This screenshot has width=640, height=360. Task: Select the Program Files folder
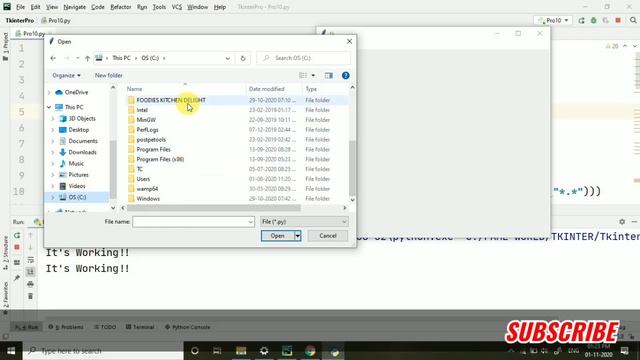[x=153, y=149]
